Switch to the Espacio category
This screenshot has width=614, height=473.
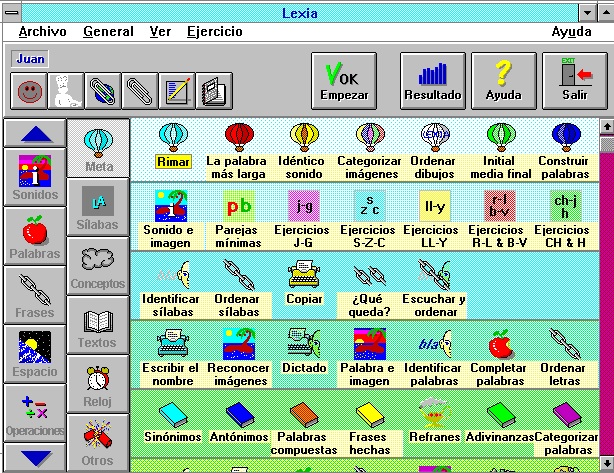pos(35,354)
